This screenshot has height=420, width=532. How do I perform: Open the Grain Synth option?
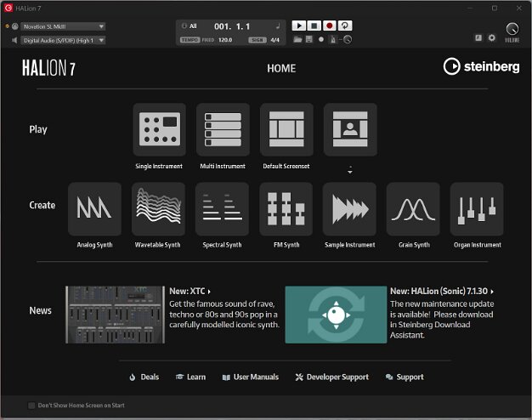click(413, 209)
